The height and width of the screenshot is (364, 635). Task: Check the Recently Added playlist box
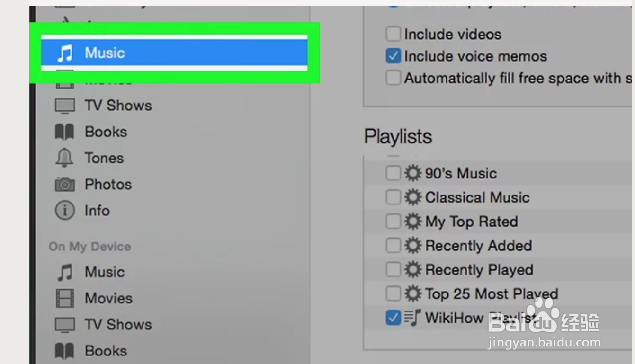tap(393, 246)
